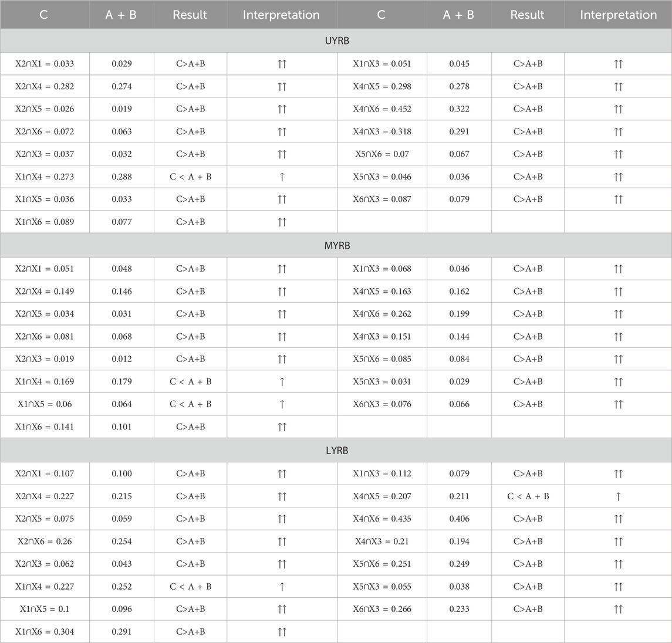Click the cell 'X2∩X6 = 0.26'
The width and height of the screenshot is (672, 643).
point(45,542)
